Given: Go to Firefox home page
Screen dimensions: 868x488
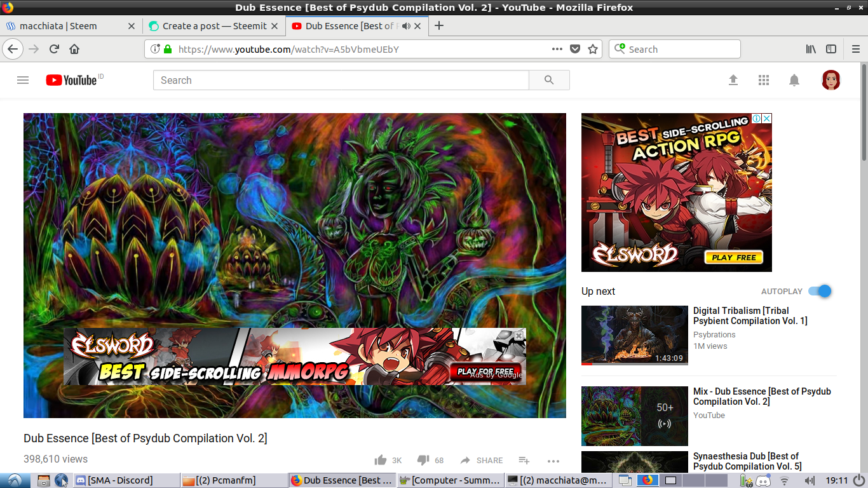Looking at the screenshot, I should [x=74, y=49].
